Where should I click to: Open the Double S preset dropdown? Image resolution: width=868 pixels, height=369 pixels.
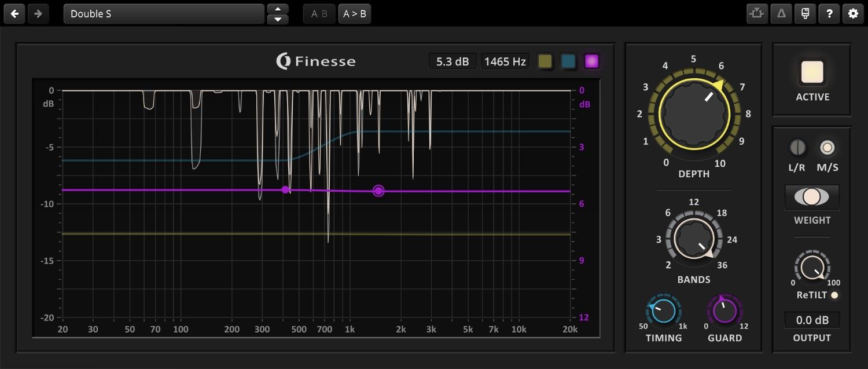click(164, 14)
